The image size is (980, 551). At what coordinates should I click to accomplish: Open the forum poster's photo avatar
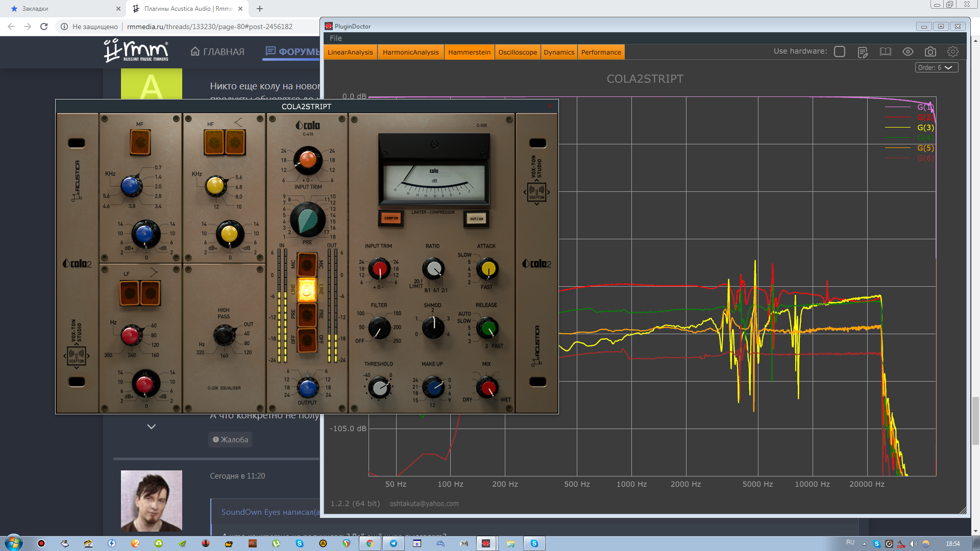[152, 500]
